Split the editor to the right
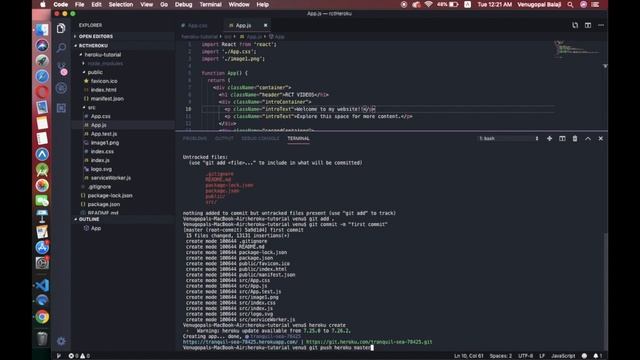 coord(588,25)
